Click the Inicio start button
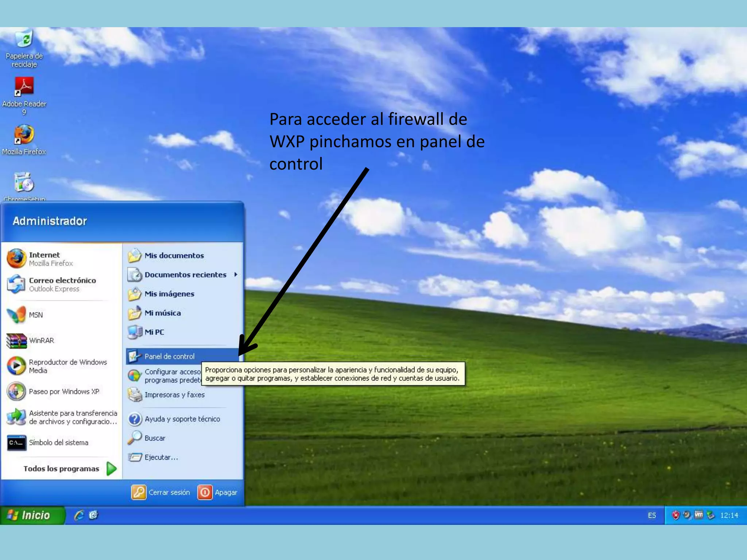Image resolution: width=747 pixels, height=560 pixels. pyautogui.click(x=32, y=515)
